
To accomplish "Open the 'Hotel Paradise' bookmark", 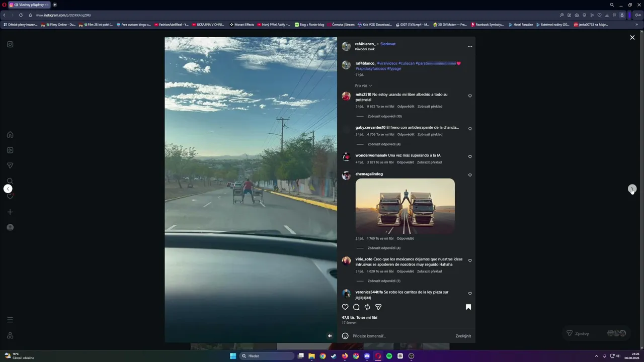I will coord(521,25).
